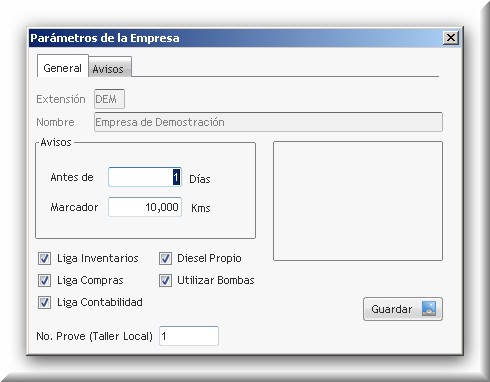490x382 pixels.
Task: Click the Días label text
Action: (200, 179)
